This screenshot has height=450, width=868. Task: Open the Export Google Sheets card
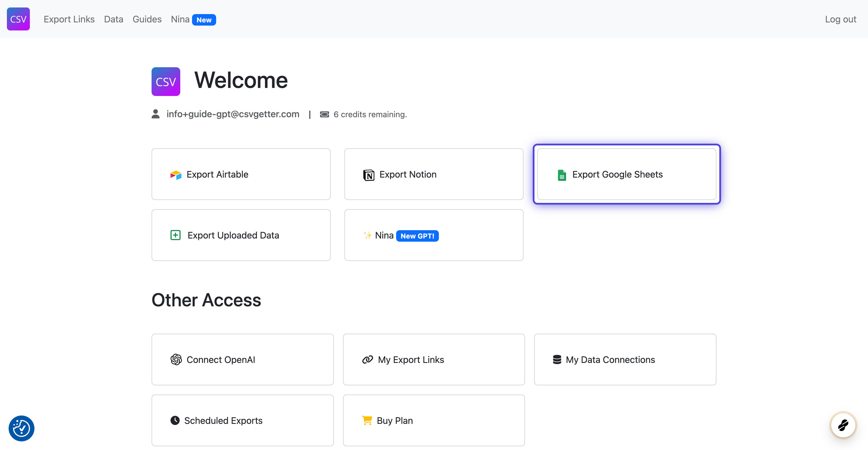coord(627,174)
